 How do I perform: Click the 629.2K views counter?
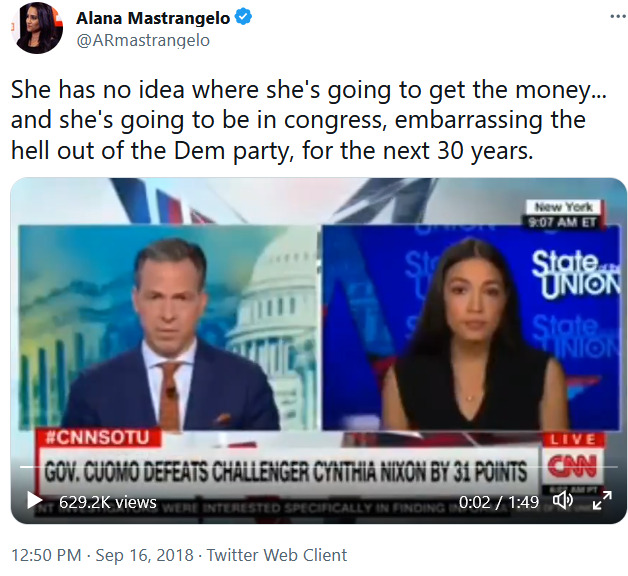pos(108,501)
